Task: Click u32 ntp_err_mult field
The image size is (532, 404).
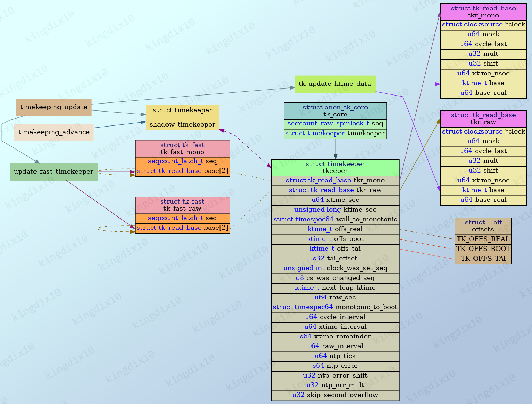Action: tap(335, 386)
